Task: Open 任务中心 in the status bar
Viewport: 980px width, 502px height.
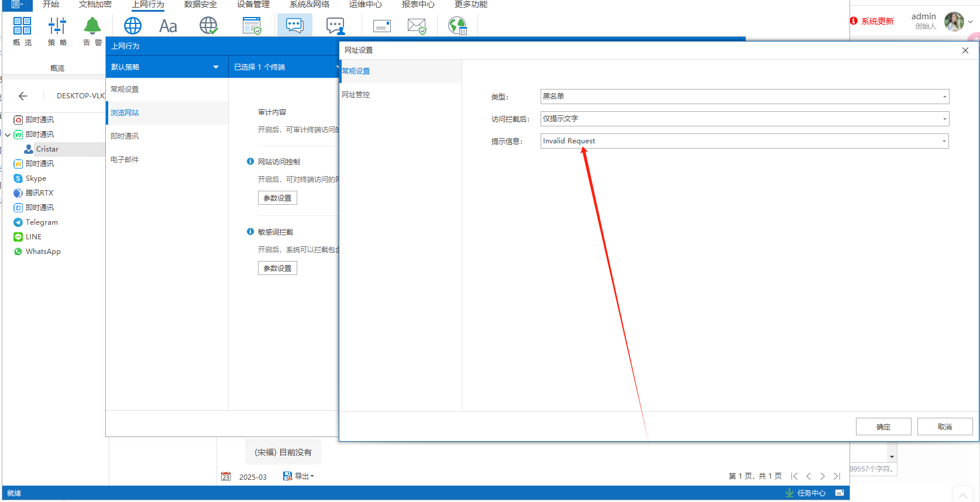Action: [x=811, y=493]
